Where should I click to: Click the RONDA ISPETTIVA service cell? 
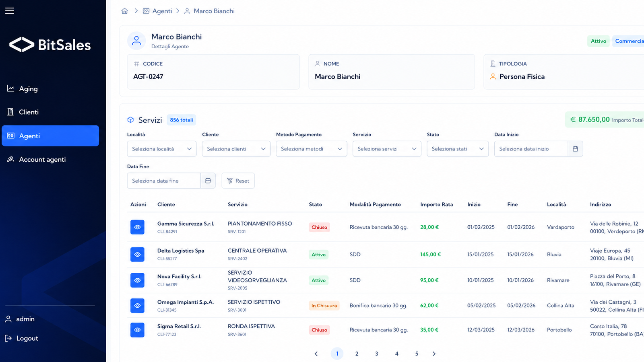[x=251, y=330]
